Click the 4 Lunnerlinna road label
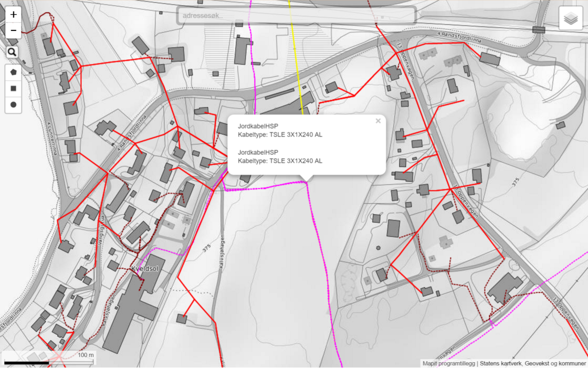Screen dimensions: 588x368 point(54,139)
